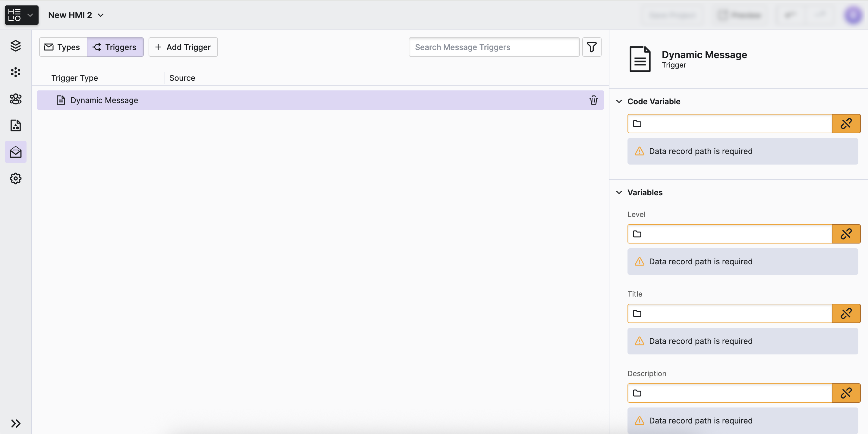Click the Add Trigger button
This screenshot has width=868, height=434.
[x=183, y=47]
